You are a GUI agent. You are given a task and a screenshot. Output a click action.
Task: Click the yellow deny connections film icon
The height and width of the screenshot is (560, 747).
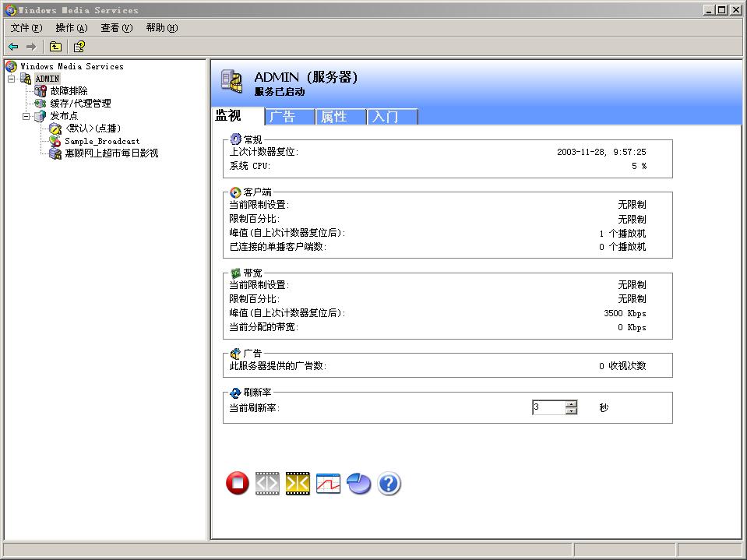pyautogui.click(x=298, y=484)
